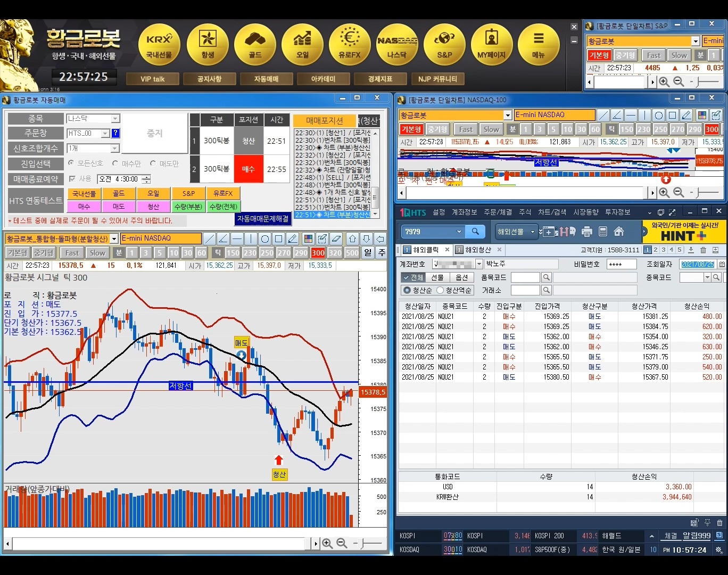The width and height of the screenshot is (728, 575).
Task: Select vertical line tool in main signal chart
Action: tap(251, 239)
